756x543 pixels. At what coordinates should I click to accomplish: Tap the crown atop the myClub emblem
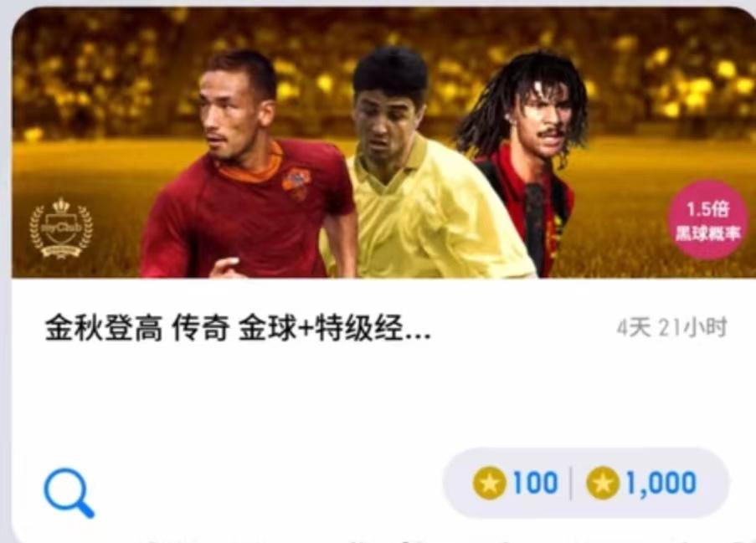point(61,206)
